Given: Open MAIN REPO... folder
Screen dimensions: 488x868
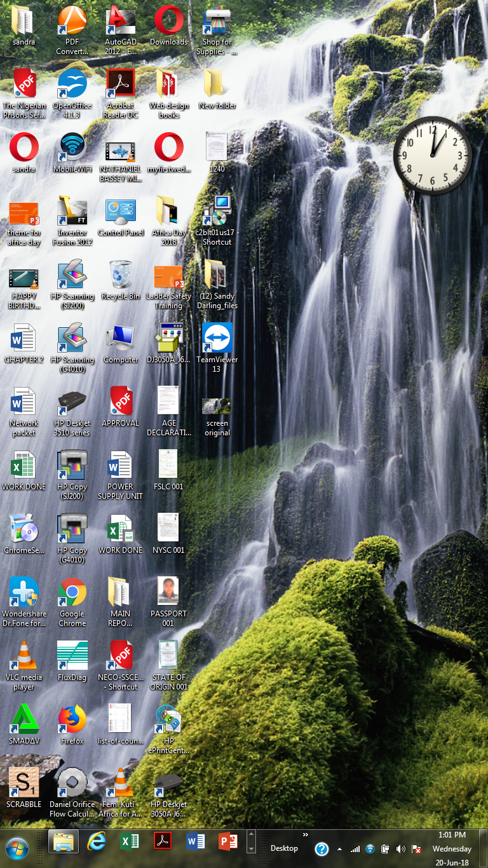Looking at the screenshot, I should tap(120, 592).
